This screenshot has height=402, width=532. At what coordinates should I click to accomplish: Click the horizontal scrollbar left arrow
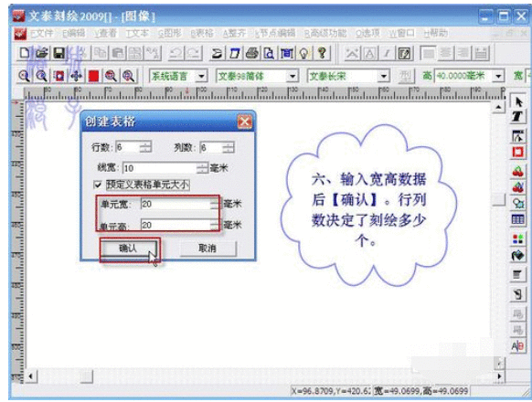coord(31,376)
